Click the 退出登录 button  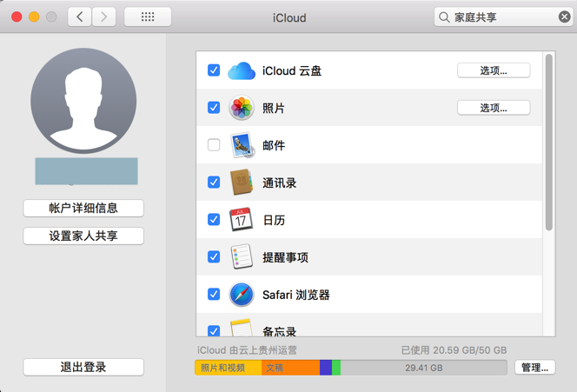(83, 368)
